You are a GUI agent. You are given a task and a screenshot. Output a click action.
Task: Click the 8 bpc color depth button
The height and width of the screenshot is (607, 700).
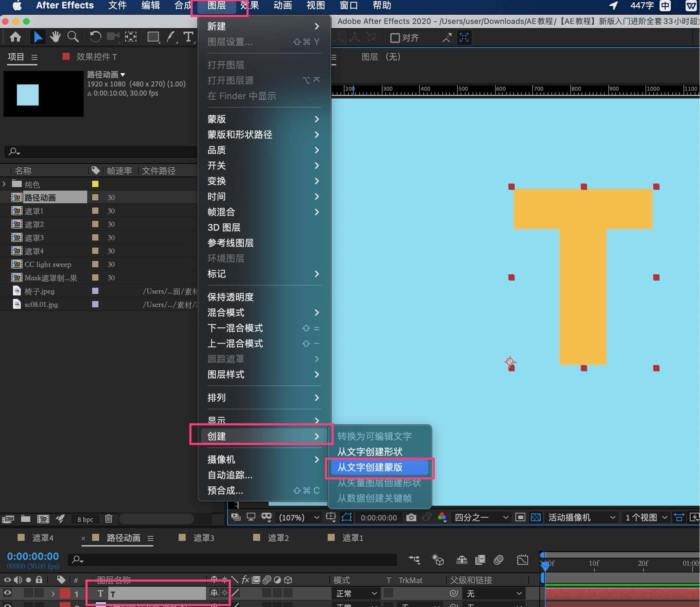click(x=85, y=519)
